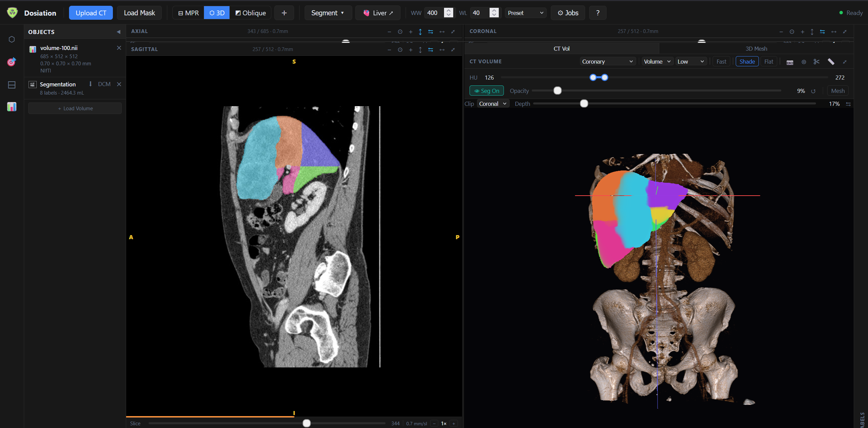Click the Segmentation label-map icon
The height and width of the screenshot is (428, 868).
tap(33, 84)
